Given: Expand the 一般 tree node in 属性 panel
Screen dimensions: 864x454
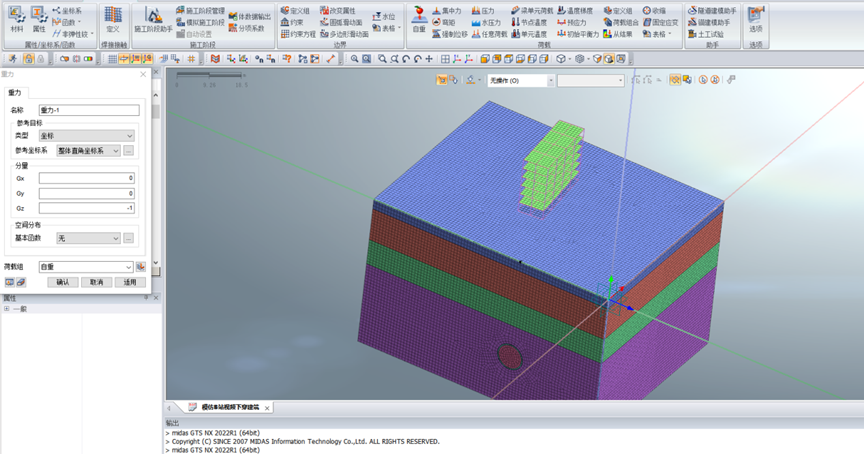Looking at the screenshot, I should click(x=7, y=309).
